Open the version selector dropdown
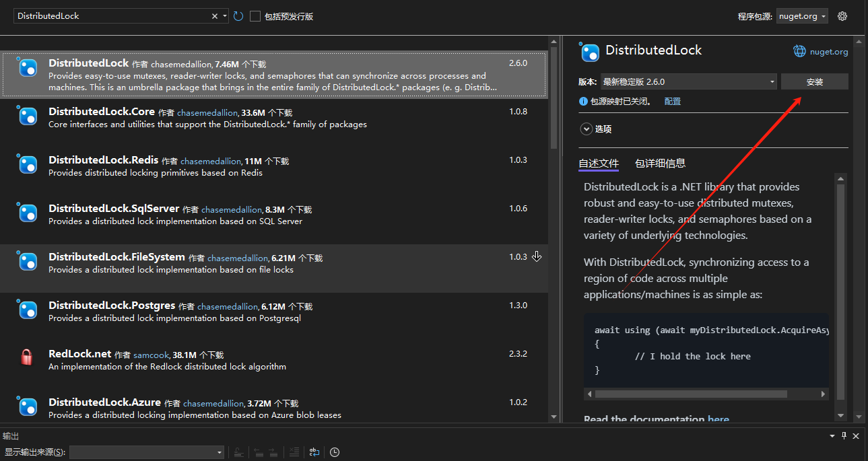The height and width of the screenshot is (461, 868). tap(688, 82)
